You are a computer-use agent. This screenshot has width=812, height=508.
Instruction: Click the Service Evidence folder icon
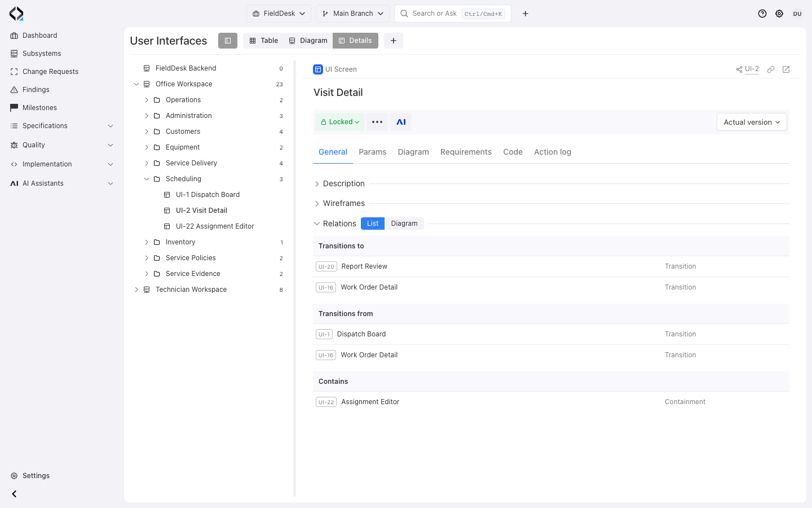click(157, 274)
